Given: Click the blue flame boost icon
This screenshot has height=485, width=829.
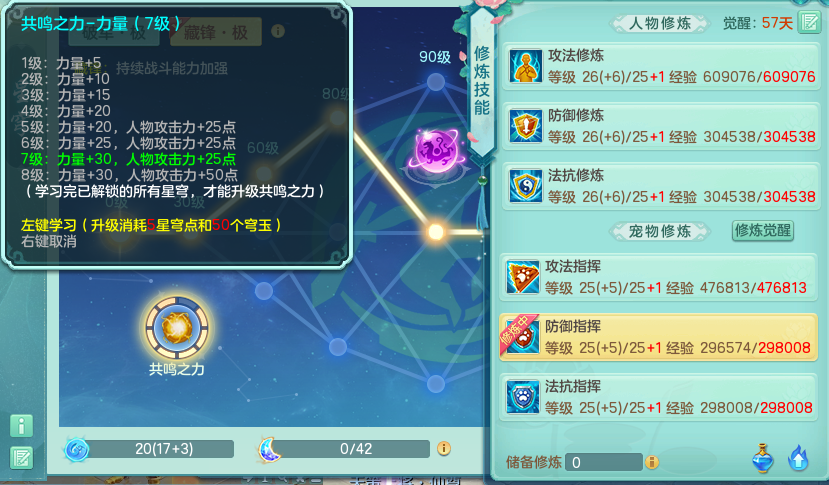Looking at the screenshot, I should tap(798, 458).
